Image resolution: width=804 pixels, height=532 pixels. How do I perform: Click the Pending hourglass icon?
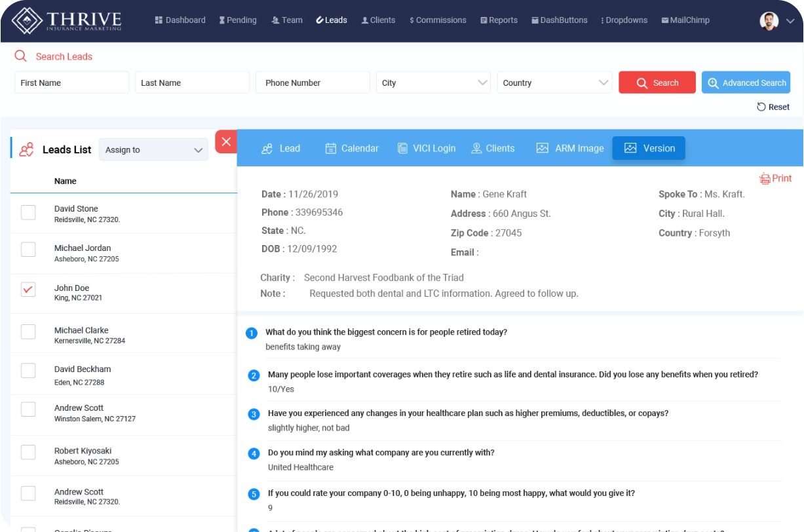pos(222,20)
